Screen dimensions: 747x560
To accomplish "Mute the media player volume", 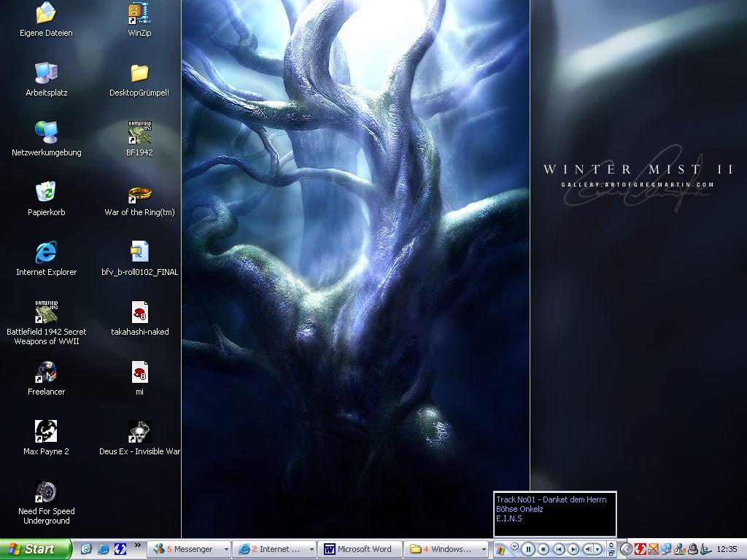I will [588, 549].
